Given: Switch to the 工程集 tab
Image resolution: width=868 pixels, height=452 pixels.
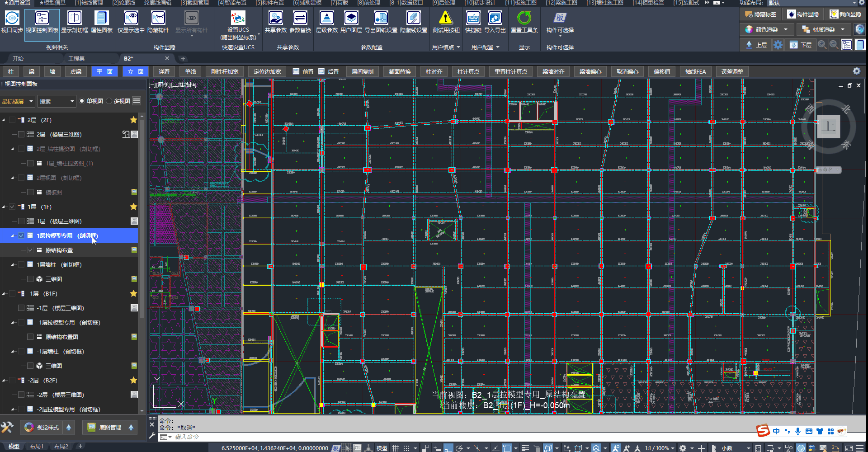Looking at the screenshot, I should [76, 58].
